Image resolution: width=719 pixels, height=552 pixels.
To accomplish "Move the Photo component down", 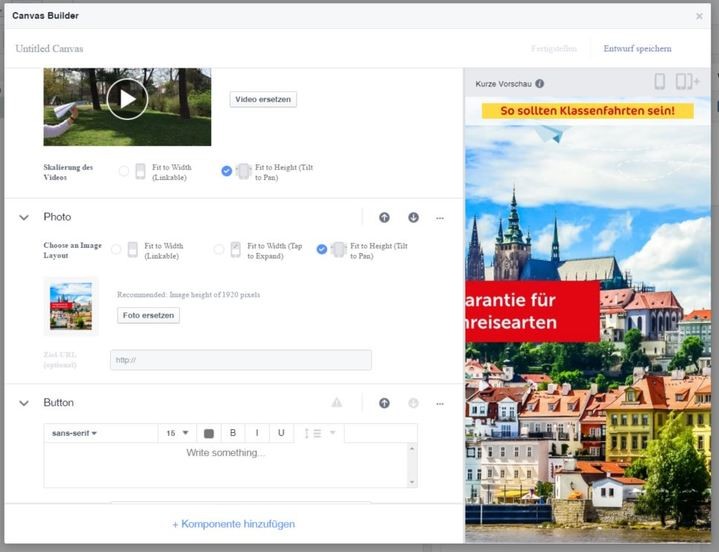I will click(x=413, y=218).
